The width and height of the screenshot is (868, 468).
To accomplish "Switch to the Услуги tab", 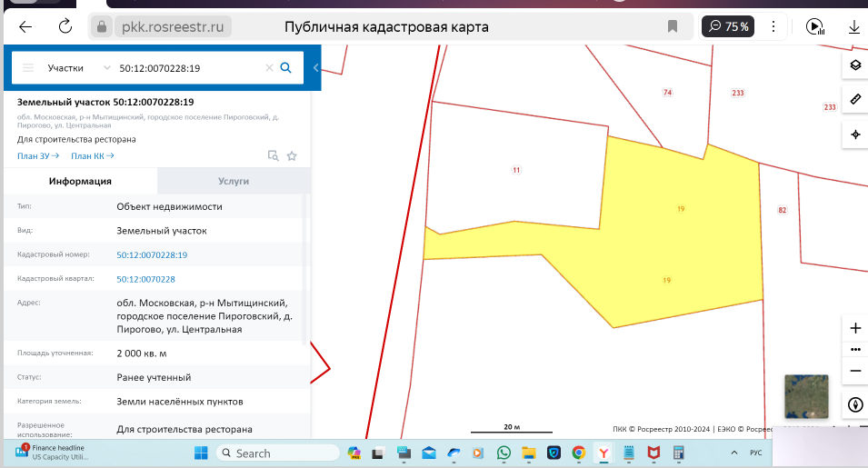I will [x=233, y=181].
